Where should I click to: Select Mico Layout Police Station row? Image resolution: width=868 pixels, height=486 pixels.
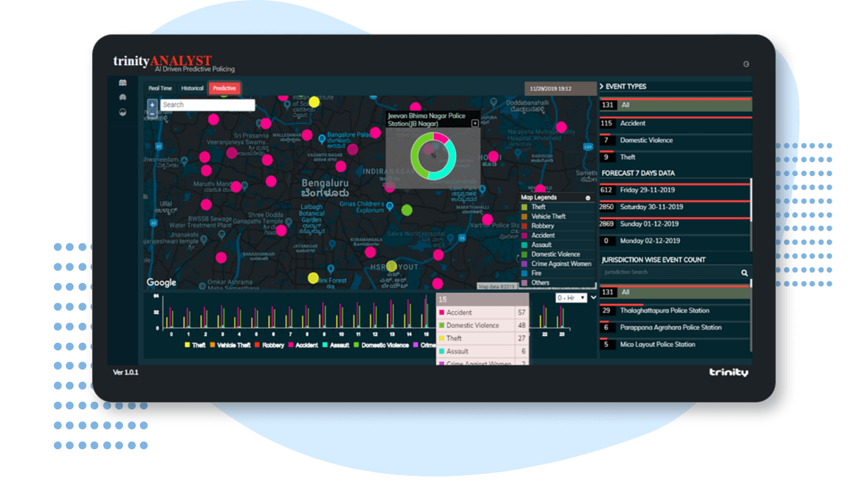tap(674, 344)
